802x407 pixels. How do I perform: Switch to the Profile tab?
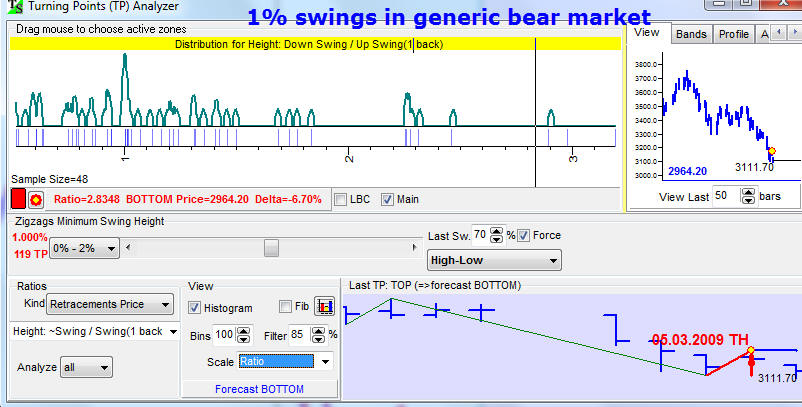pyautogui.click(x=733, y=34)
